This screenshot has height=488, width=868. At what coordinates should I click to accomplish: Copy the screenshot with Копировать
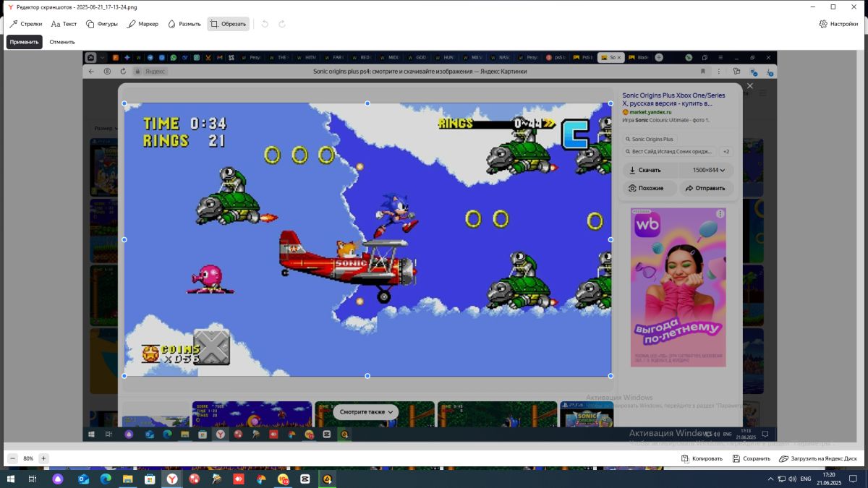702,458
